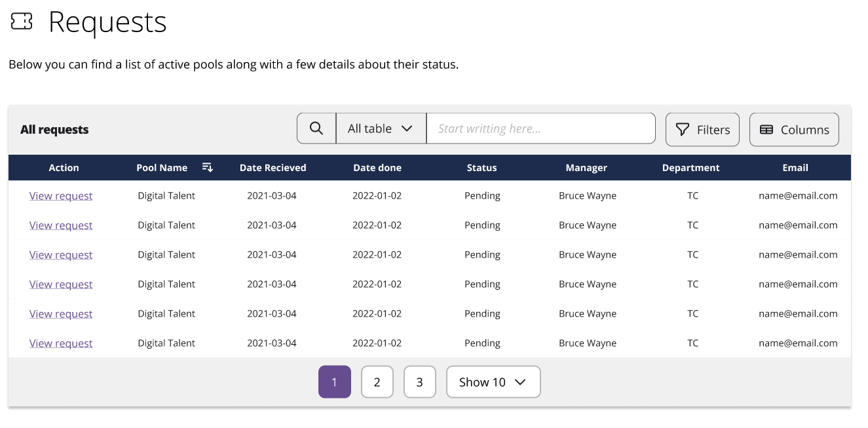Click the Requests page heading
This screenshot has width=868, height=428.
click(107, 23)
